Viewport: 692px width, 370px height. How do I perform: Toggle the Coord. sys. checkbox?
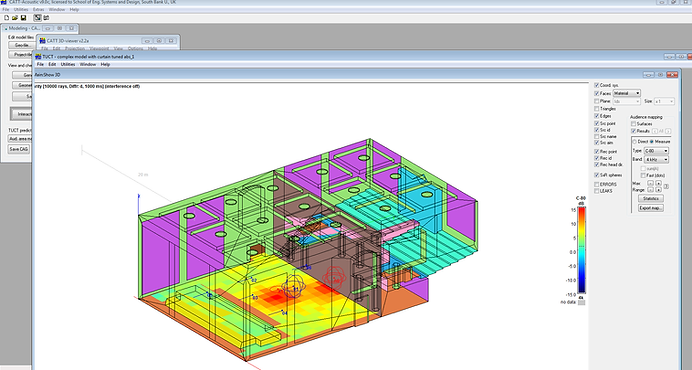point(597,85)
